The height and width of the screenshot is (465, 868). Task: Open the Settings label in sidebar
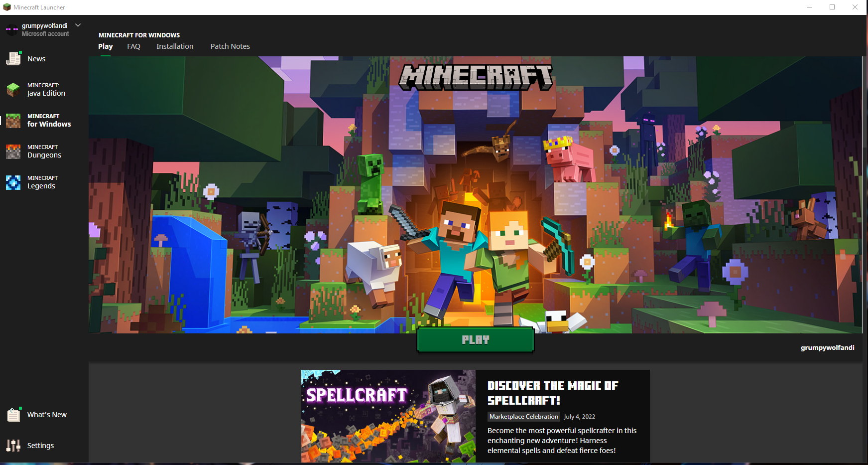tap(40, 446)
